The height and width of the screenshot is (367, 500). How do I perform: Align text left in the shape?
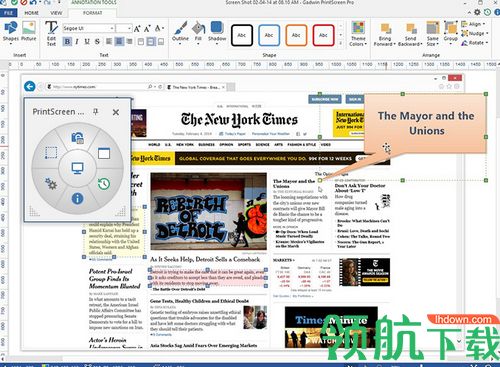tap(109, 42)
